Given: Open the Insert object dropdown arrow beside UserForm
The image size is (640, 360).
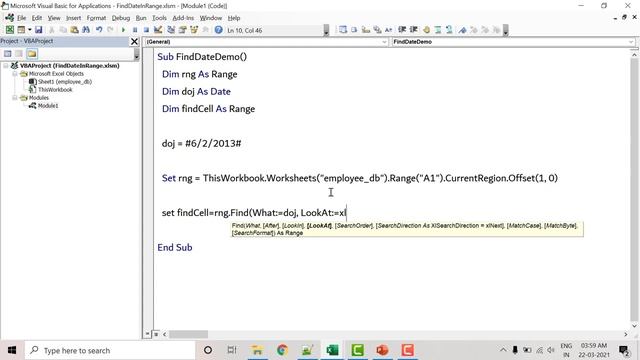Looking at the screenshot, I should click(x=29, y=30).
